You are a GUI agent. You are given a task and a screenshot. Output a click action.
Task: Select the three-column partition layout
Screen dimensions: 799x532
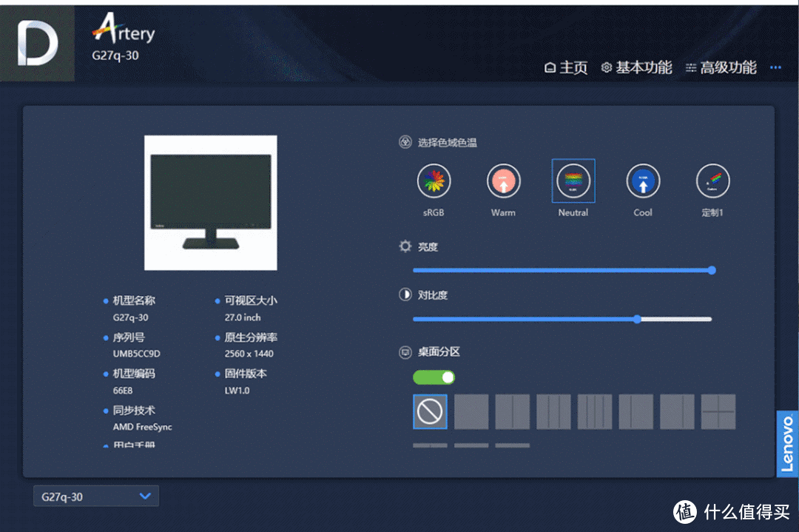point(554,411)
